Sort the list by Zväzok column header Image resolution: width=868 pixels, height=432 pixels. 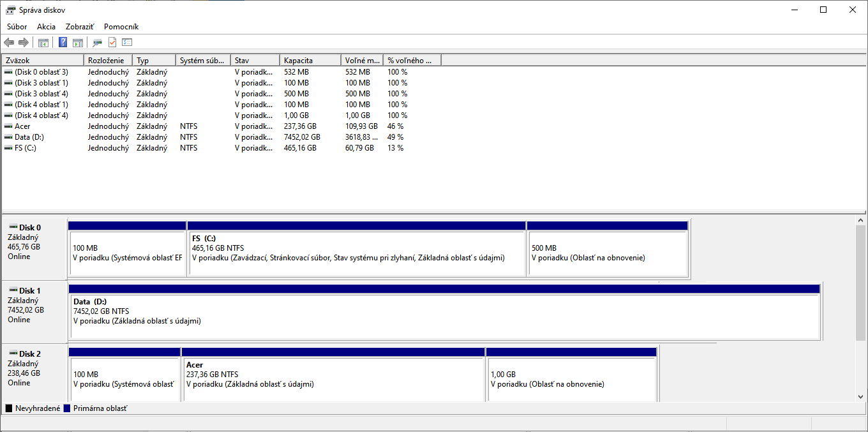tap(43, 61)
